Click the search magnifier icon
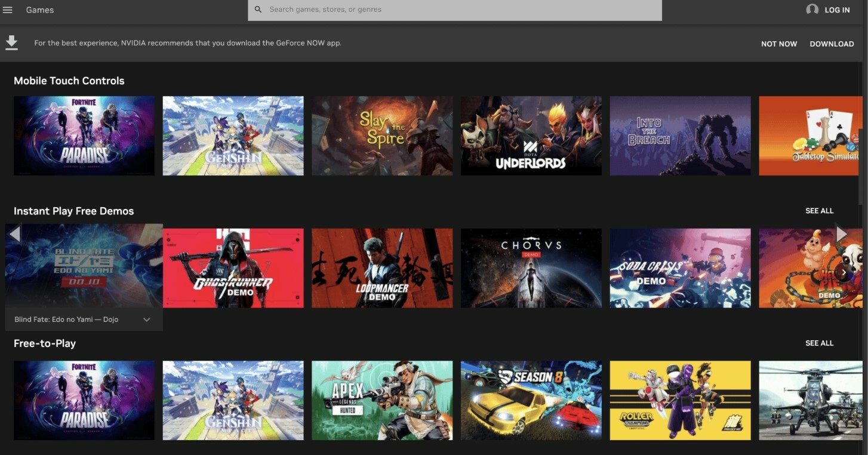The width and height of the screenshot is (868, 455). pos(258,10)
